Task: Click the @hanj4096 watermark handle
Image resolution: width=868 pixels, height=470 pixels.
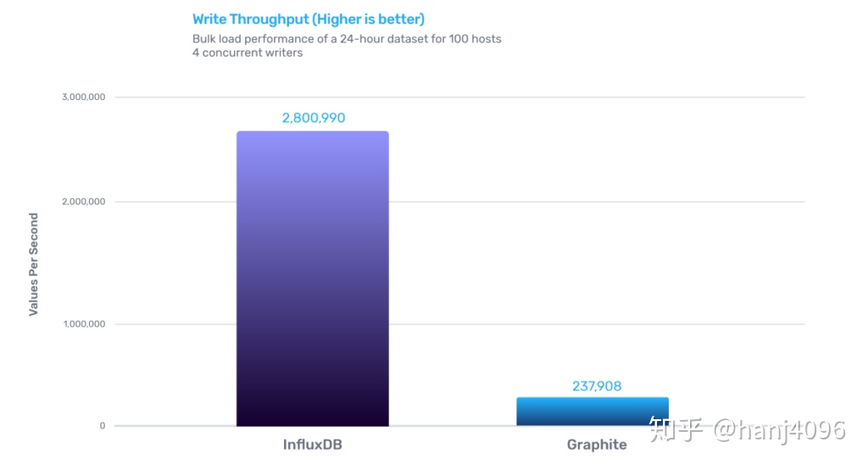Action: click(780, 430)
